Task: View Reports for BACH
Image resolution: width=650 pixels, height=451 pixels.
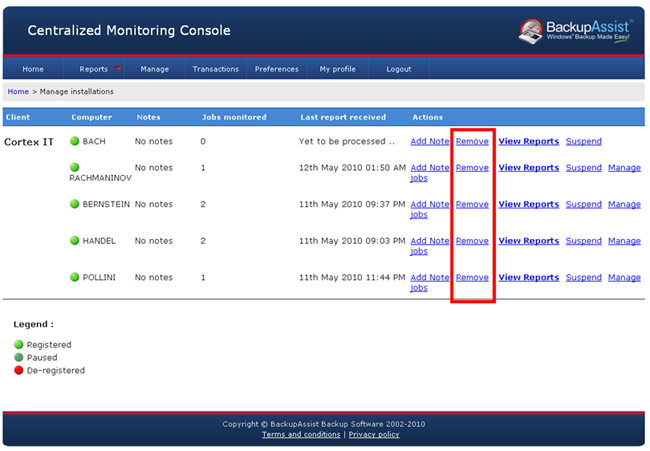Action: tap(529, 141)
